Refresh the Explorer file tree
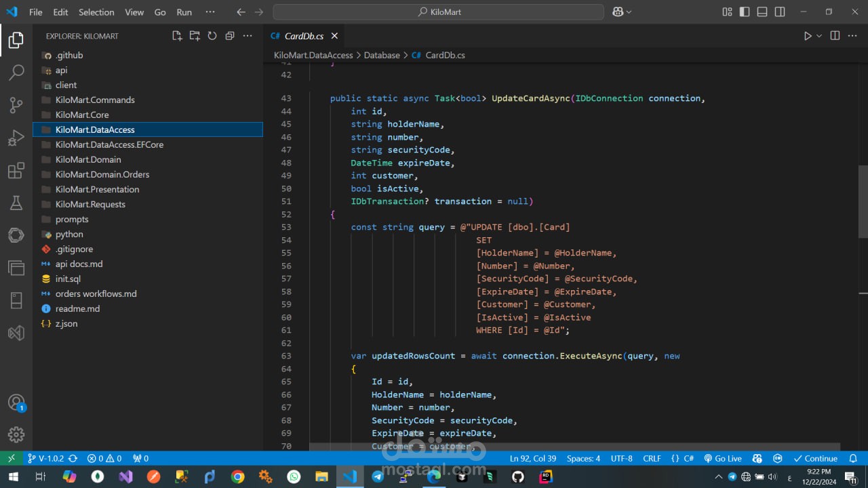Screen dimensions: 868x488 click(x=212, y=36)
